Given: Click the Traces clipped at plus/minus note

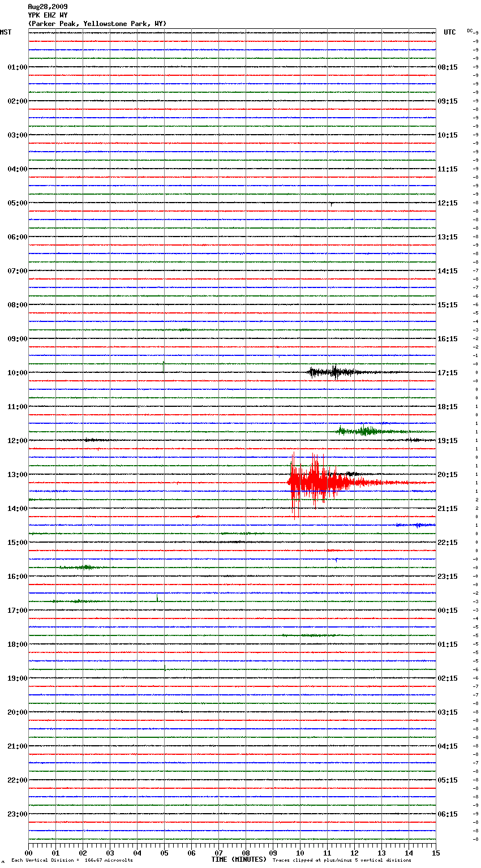Looking at the screenshot, I should (x=342, y=861).
